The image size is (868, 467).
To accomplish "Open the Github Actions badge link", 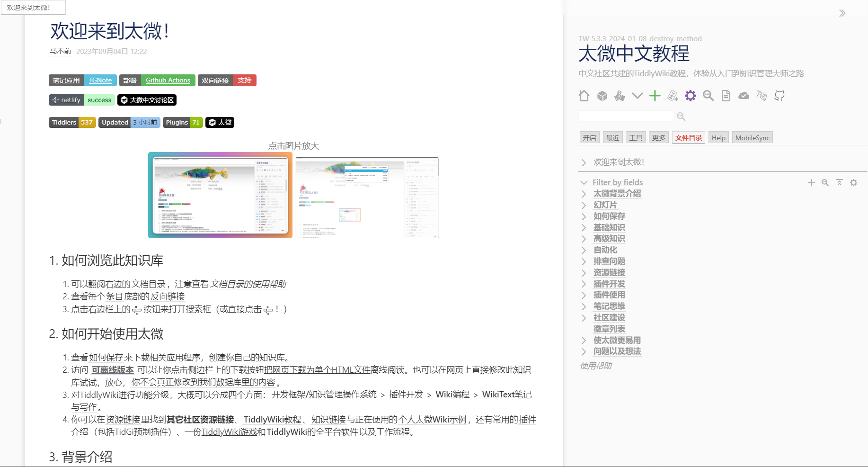I will pos(168,81).
